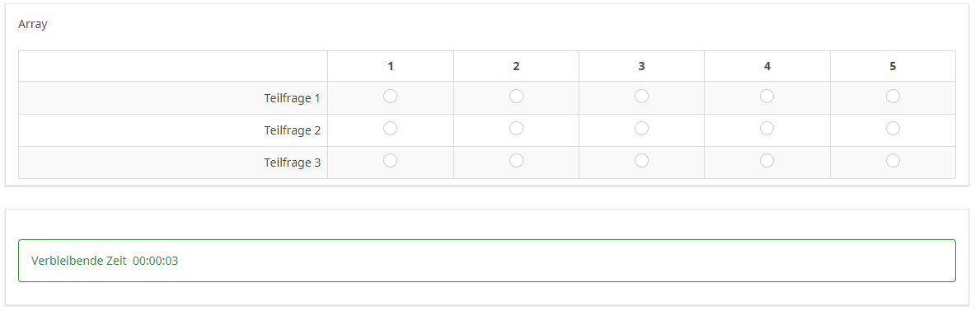The width and height of the screenshot is (980, 316).
Task: Choose rating 4 for Teilfrage 2
Action: point(767,128)
